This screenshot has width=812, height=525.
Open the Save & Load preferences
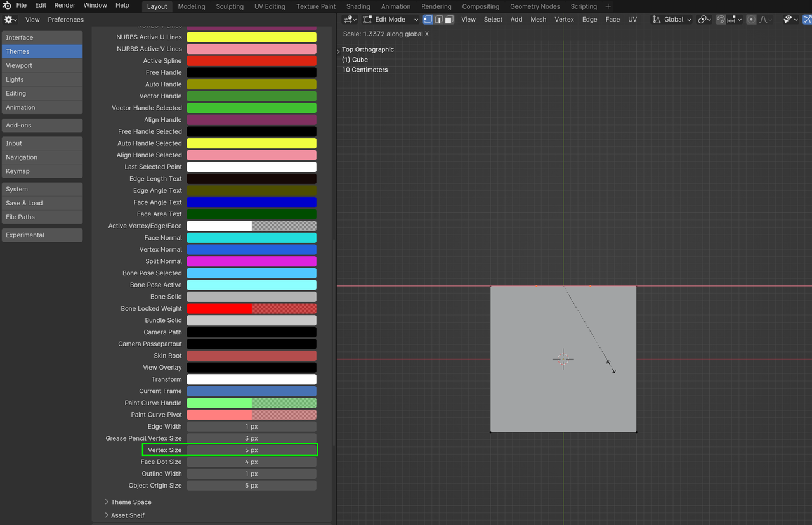tap(42, 203)
